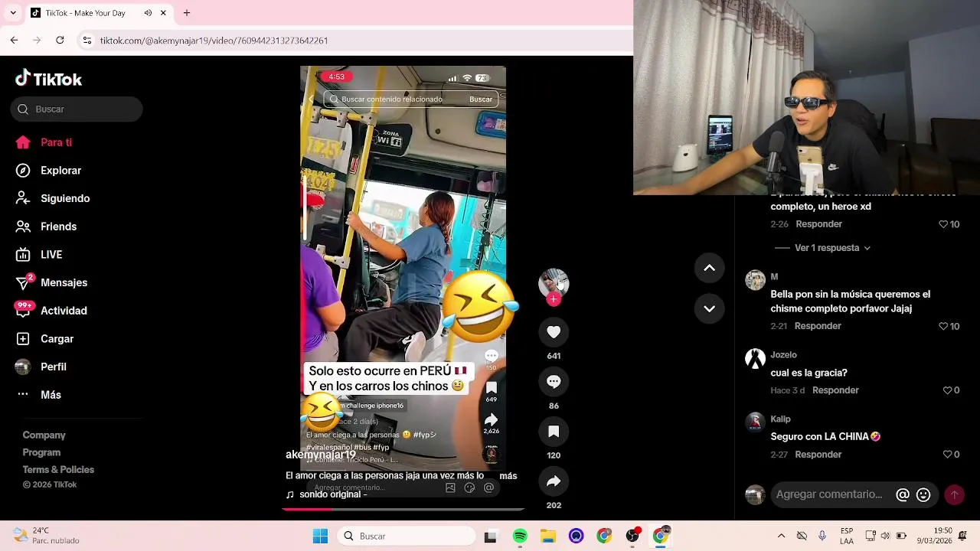980x551 pixels.
Task: Open the Explorar section
Action: [48, 171]
